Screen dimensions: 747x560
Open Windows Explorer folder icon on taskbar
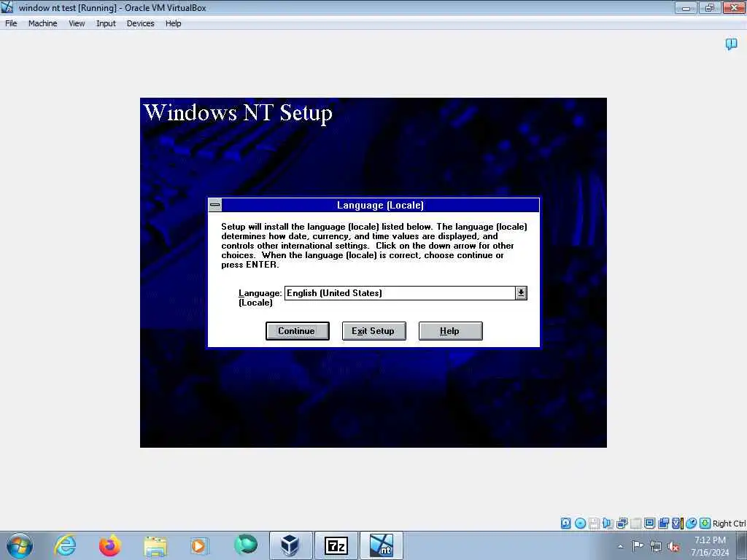point(155,545)
